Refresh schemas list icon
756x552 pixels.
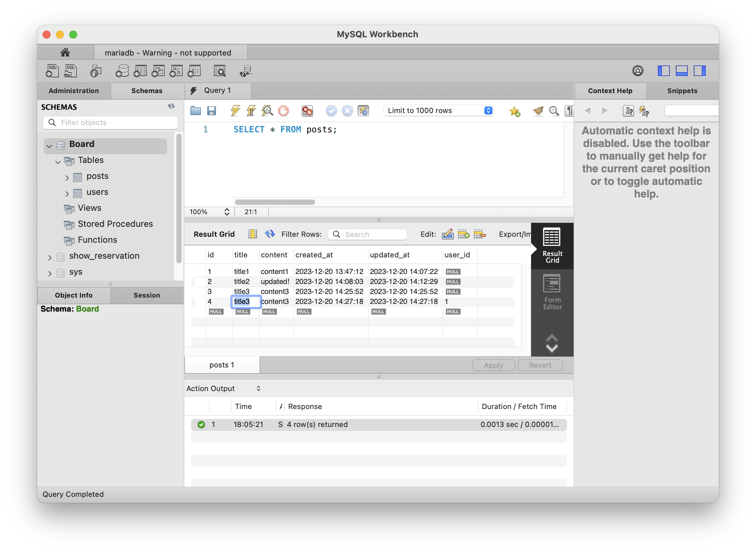pos(171,107)
